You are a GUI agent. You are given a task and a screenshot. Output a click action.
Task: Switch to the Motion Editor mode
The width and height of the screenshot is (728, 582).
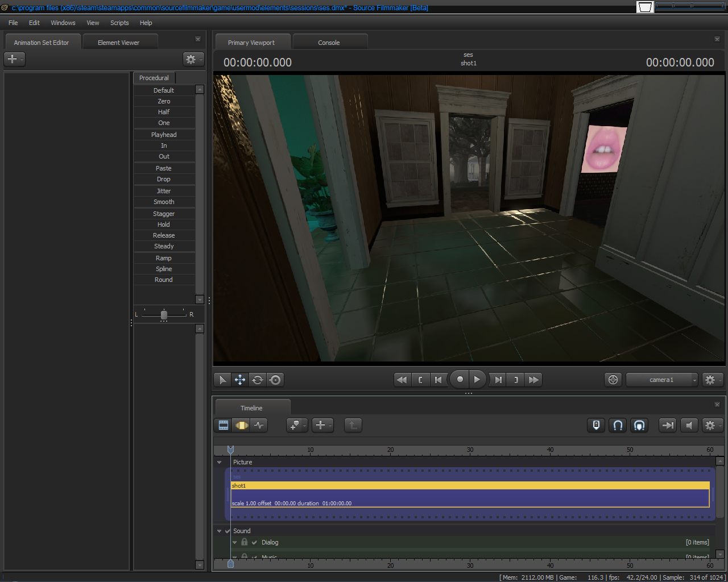[x=242, y=425]
